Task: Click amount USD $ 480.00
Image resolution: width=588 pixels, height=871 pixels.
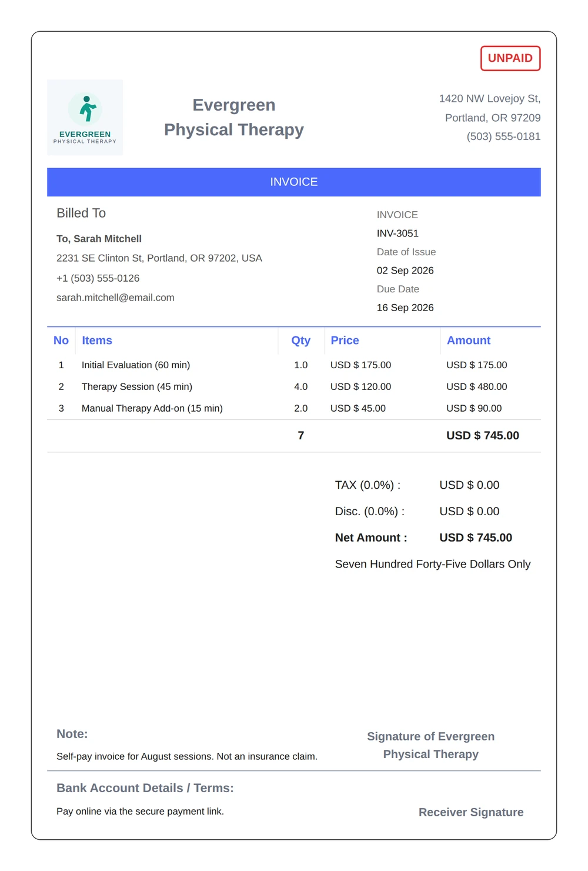Action: pos(477,387)
